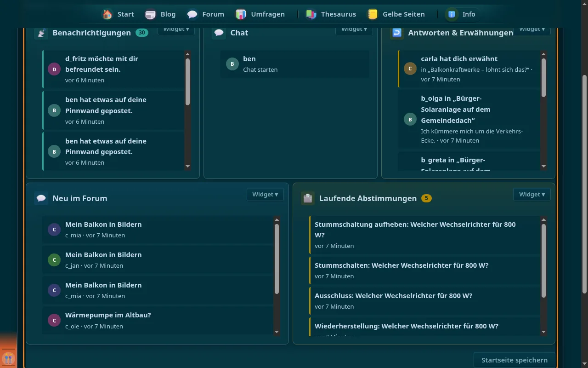
Task: Click the Neu im Forum bubble icon
Action: tap(41, 198)
